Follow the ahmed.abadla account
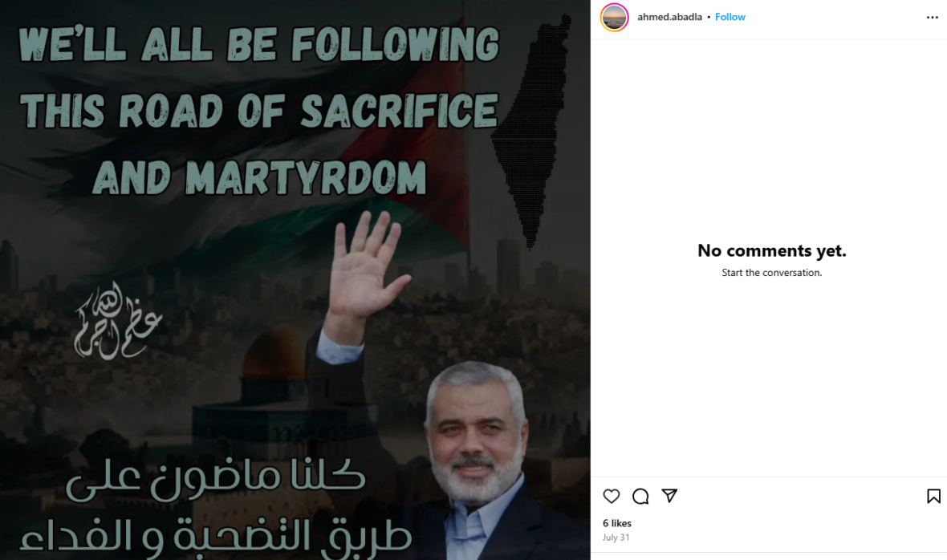This screenshot has height=560, width=947. pos(730,17)
